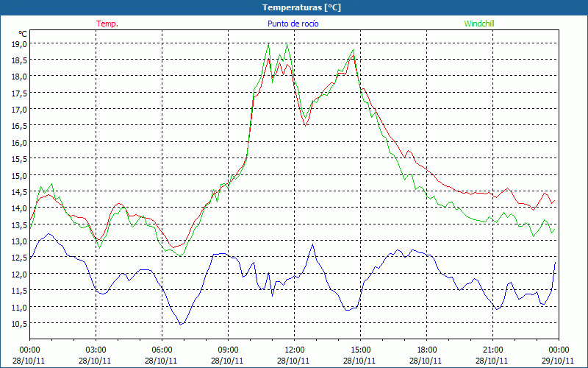Click the 28/10/11 date under 18:00
Screen dimensions: 588x368
tap(426, 361)
